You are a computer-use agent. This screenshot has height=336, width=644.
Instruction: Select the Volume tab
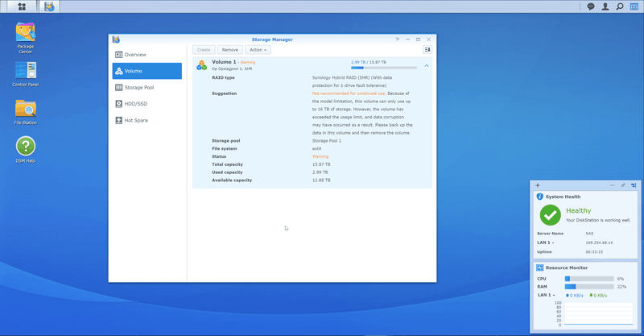point(147,71)
